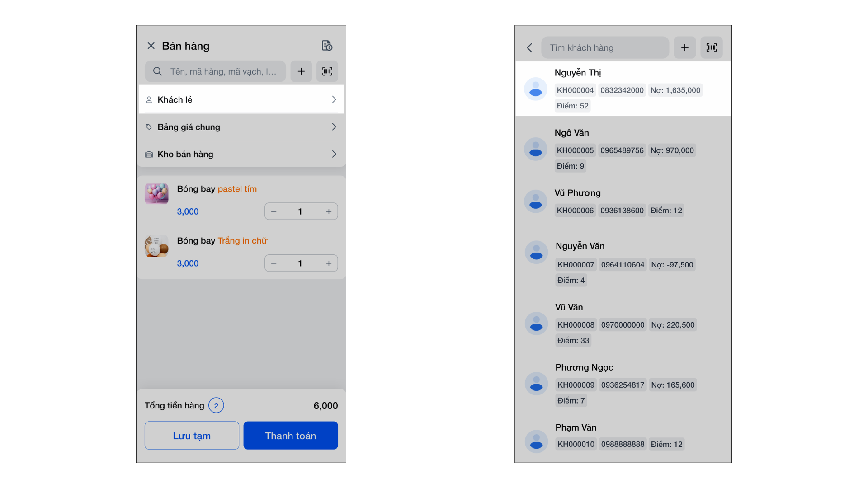Expand the Khách lẻ customer row

[241, 99]
